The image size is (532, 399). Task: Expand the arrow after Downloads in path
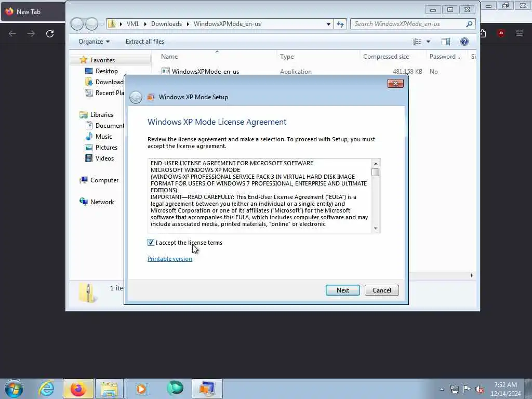pyautogui.click(x=188, y=24)
